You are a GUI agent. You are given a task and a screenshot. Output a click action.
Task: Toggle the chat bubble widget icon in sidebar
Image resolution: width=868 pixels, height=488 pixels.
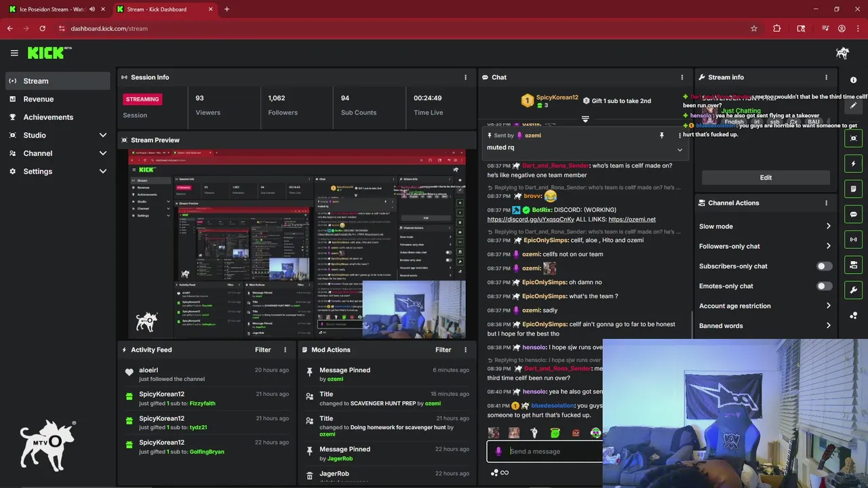tap(853, 214)
